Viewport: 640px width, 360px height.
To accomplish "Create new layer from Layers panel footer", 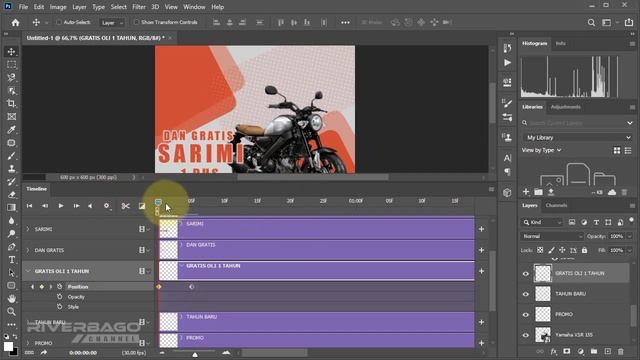I will 608,351.
